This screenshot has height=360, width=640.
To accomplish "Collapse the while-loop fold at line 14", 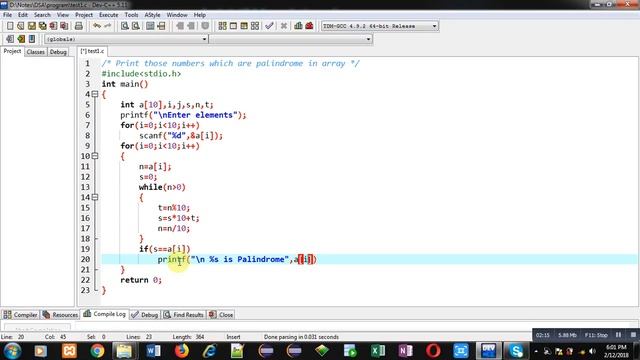I will click(95, 197).
